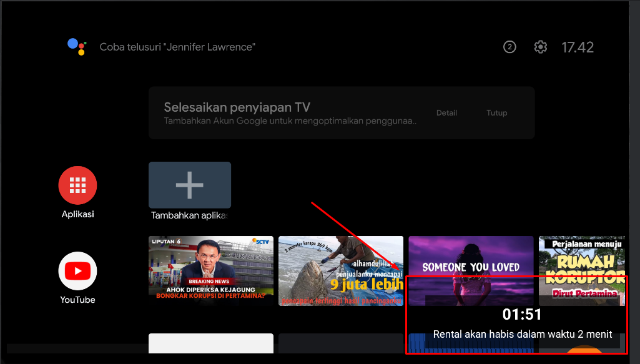The image size is (640, 364).
Task: Open the Google Assistant voice search icon
Action: [76, 46]
